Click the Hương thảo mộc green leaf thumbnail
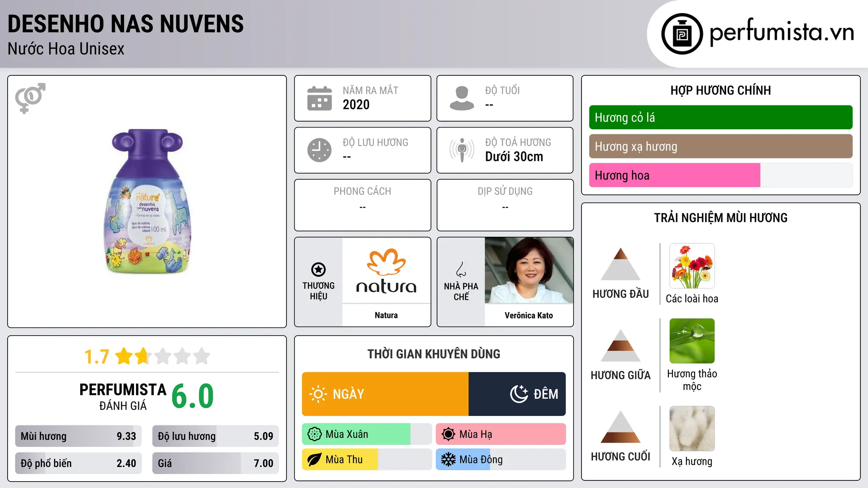This screenshot has width=868, height=488. click(x=692, y=341)
